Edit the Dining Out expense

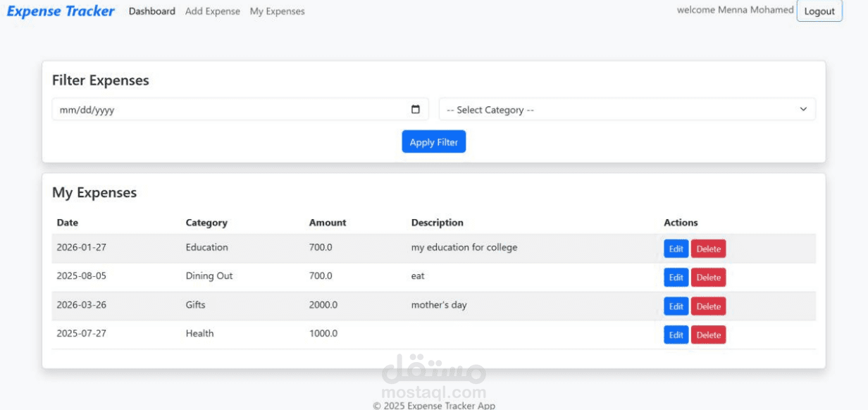click(x=676, y=278)
